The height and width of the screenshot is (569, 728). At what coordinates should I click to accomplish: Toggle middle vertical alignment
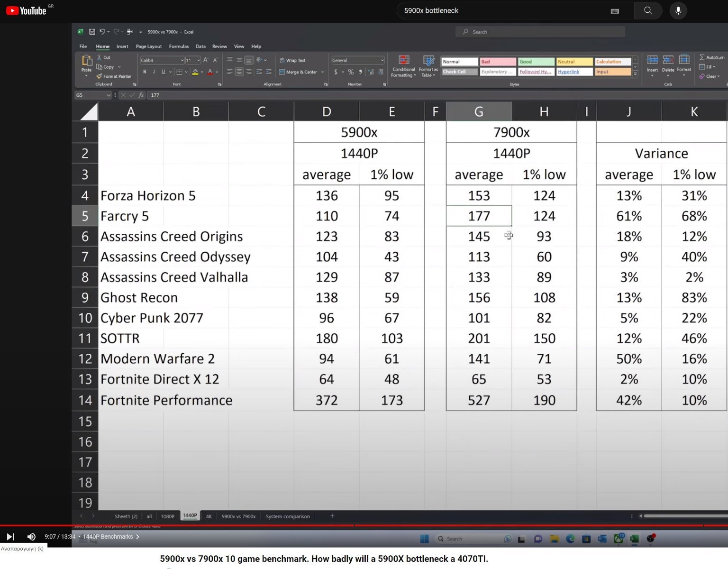pyautogui.click(x=239, y=60)
